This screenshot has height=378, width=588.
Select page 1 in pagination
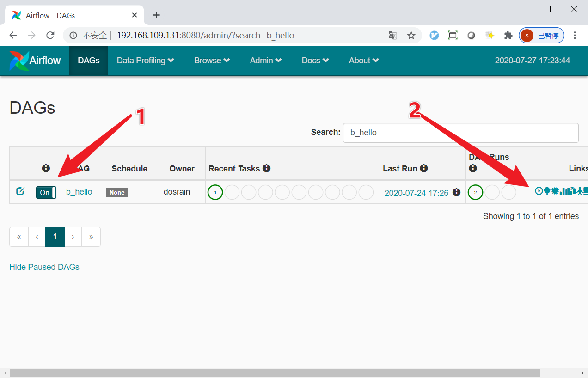tap(55, 237)
